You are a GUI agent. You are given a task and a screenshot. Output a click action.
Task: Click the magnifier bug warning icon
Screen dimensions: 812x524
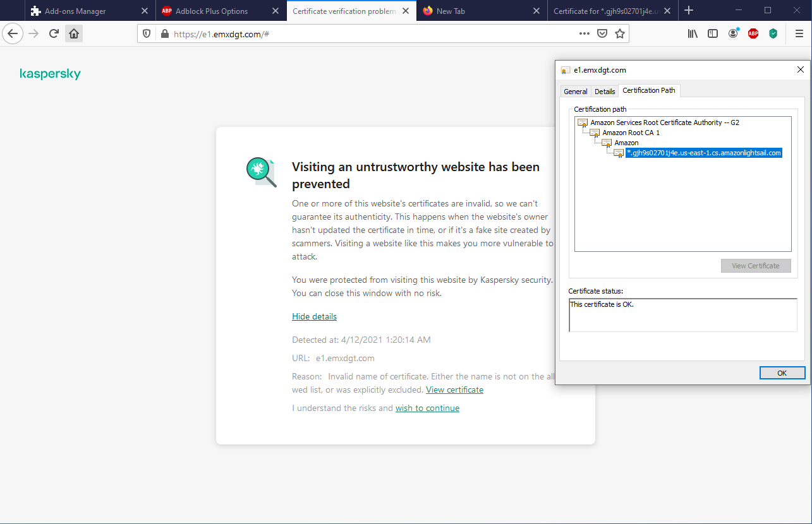click(x=261, y=172)
